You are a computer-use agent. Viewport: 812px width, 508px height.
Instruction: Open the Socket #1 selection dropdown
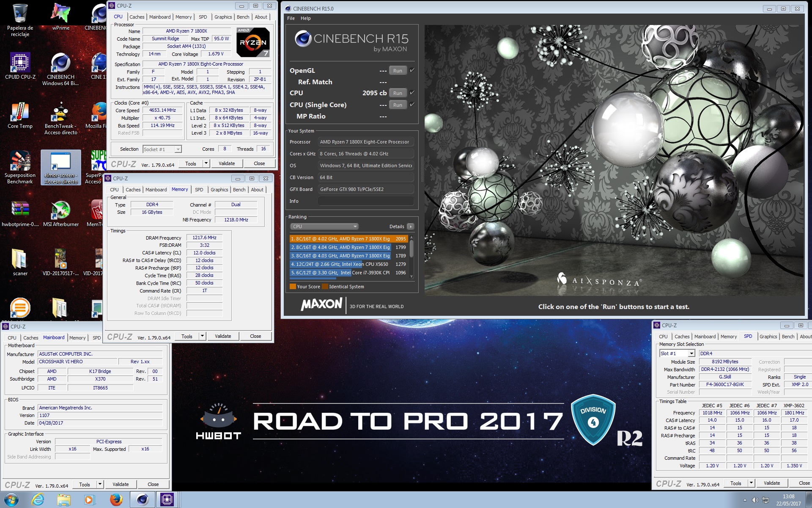pyautogui.click(x=162, y=149)
